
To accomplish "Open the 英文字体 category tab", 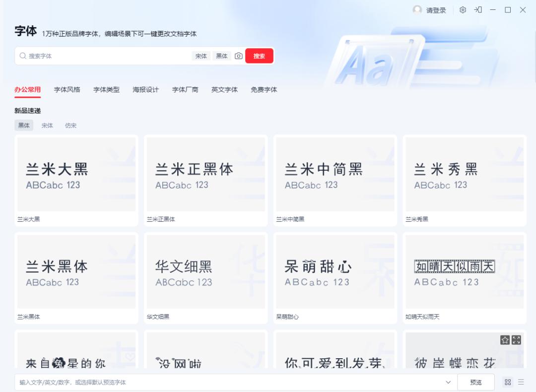I will pos(224,90).
